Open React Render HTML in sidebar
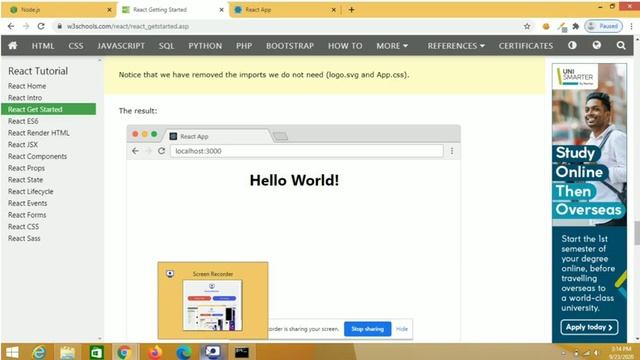The height and width of the screenshot is (360, 640). click(x=38, y=133)
